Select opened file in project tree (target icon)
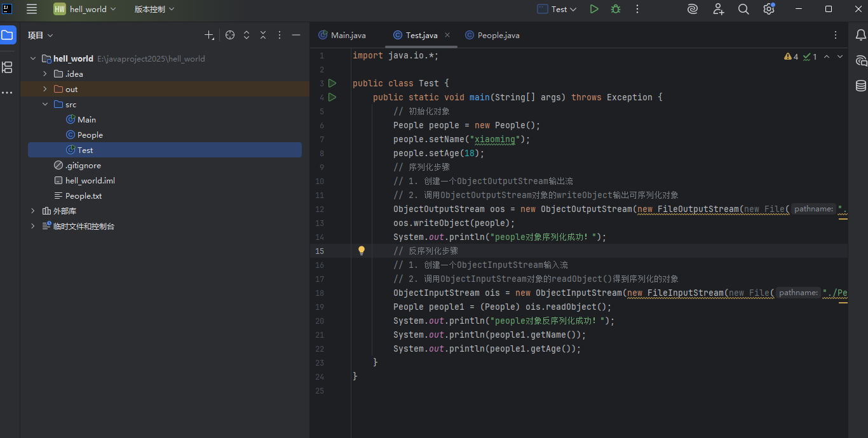 click(x=230, y=36)
